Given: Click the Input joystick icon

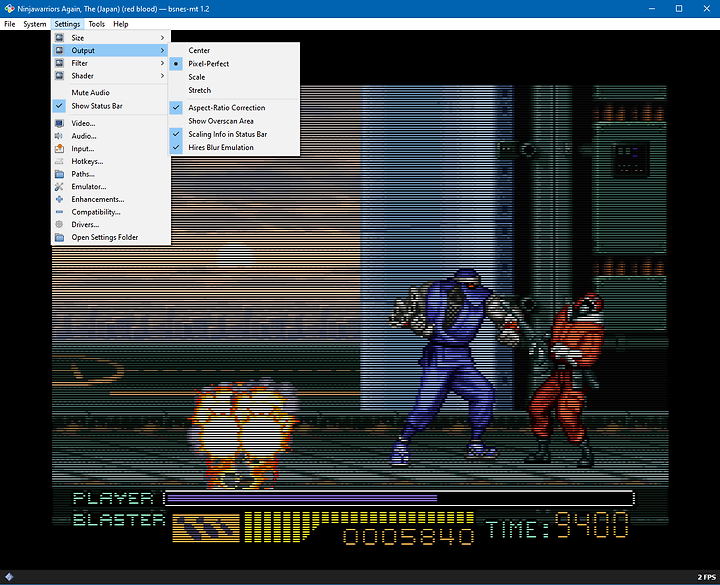Looking at the screenshot, I should [x=59, y=148].
